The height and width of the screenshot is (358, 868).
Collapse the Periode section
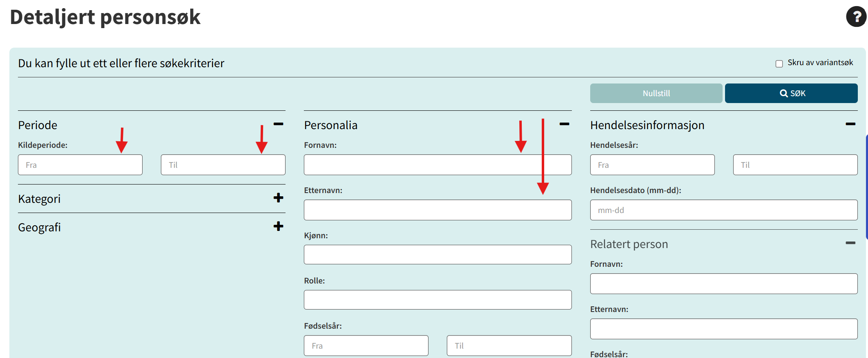click(278, 124)
